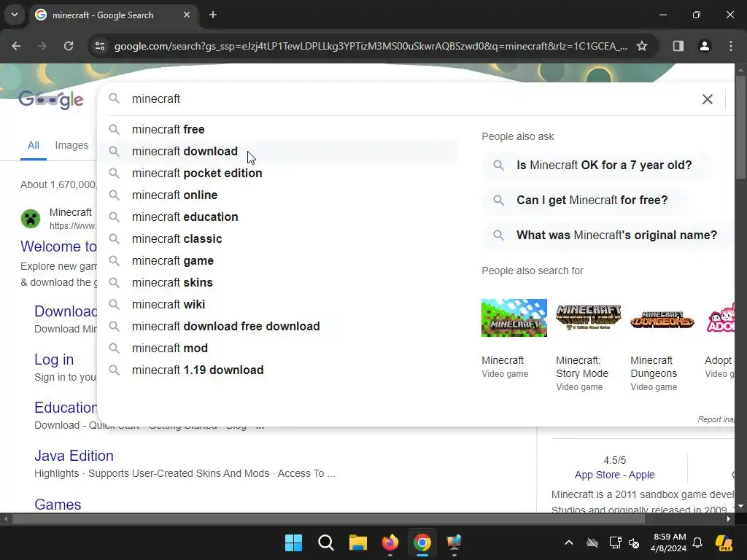Choose suggestion minecraft wiki
This screenshot has width=747, height=560.
click(x=277, y=305)
